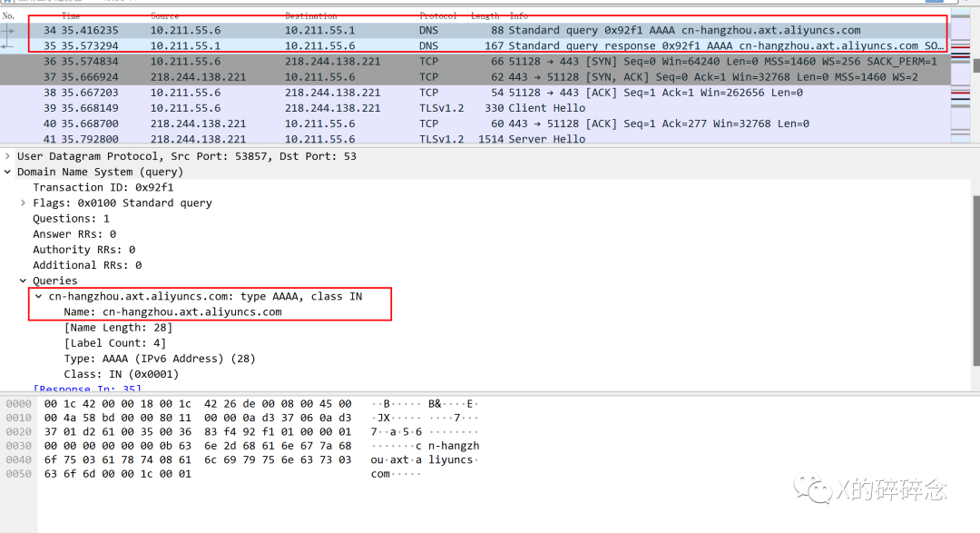Sort packets by the Destination column header

(310, 15)
